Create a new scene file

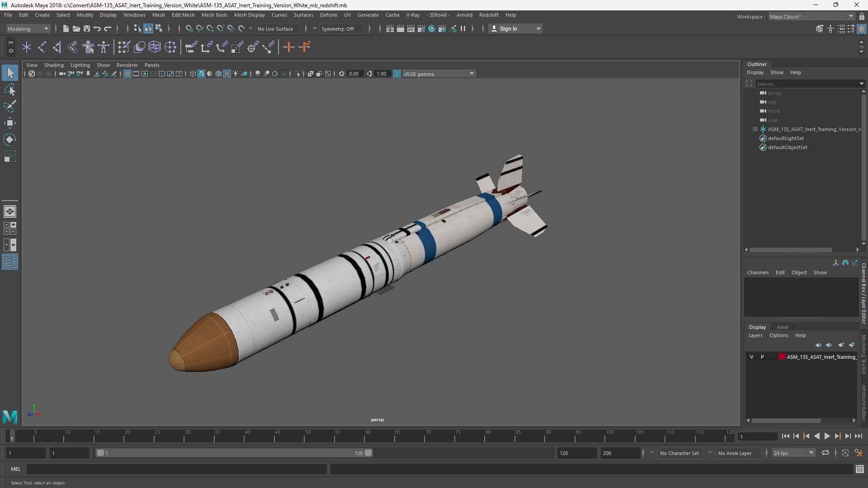(66, 28)
